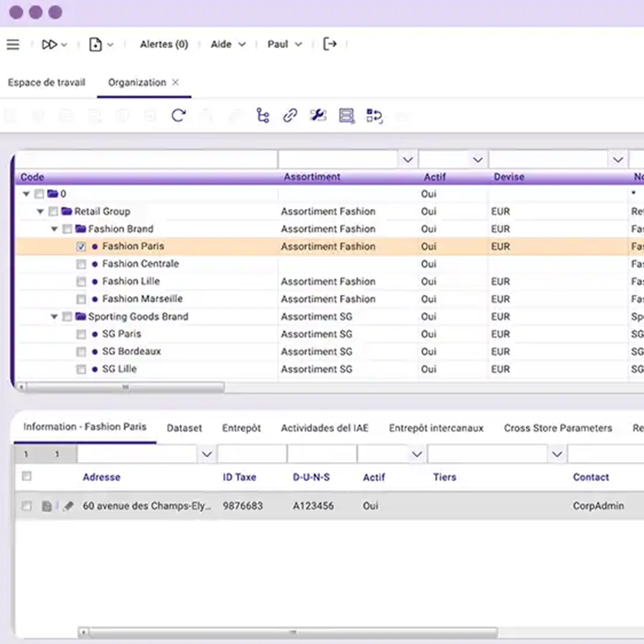Uncheck the Fashion Paris checkbox
The height and width of the screenshot is (644, 644).
point(81,246)
